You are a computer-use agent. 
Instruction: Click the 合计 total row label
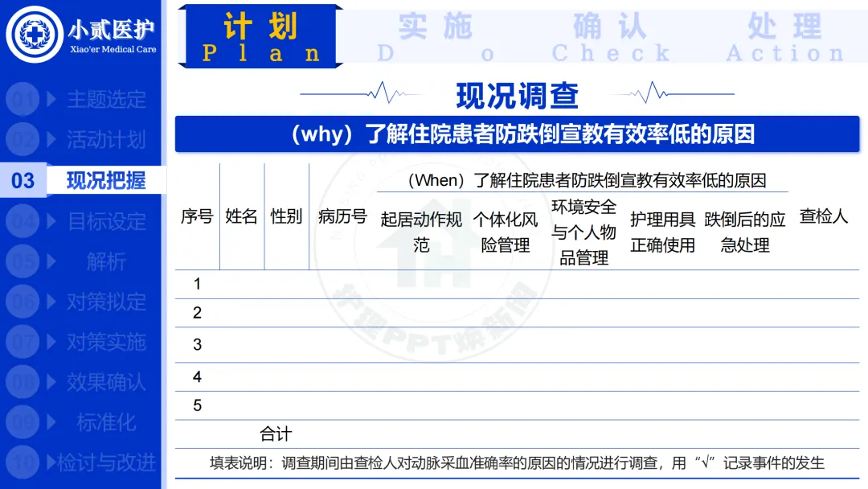[x=276, y=434]
